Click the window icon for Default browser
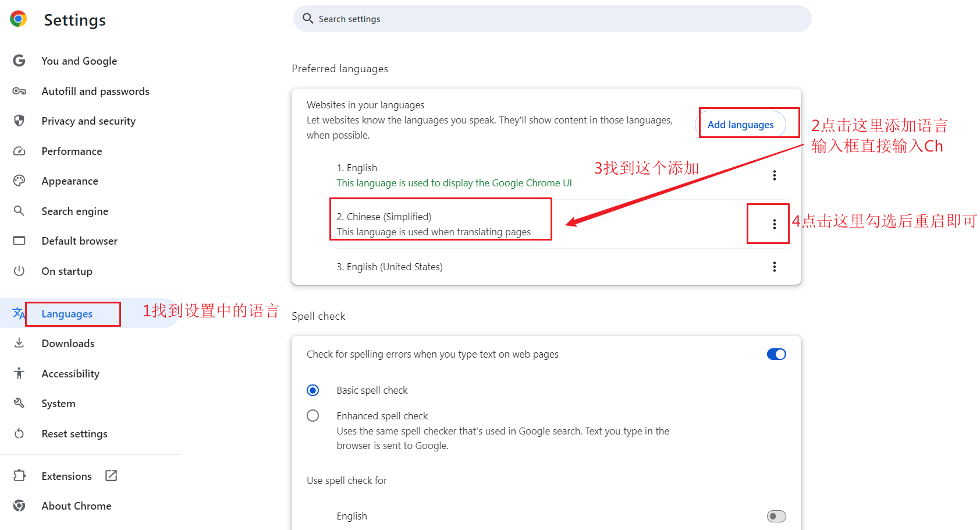980x530 pixels. pos(19,241)
